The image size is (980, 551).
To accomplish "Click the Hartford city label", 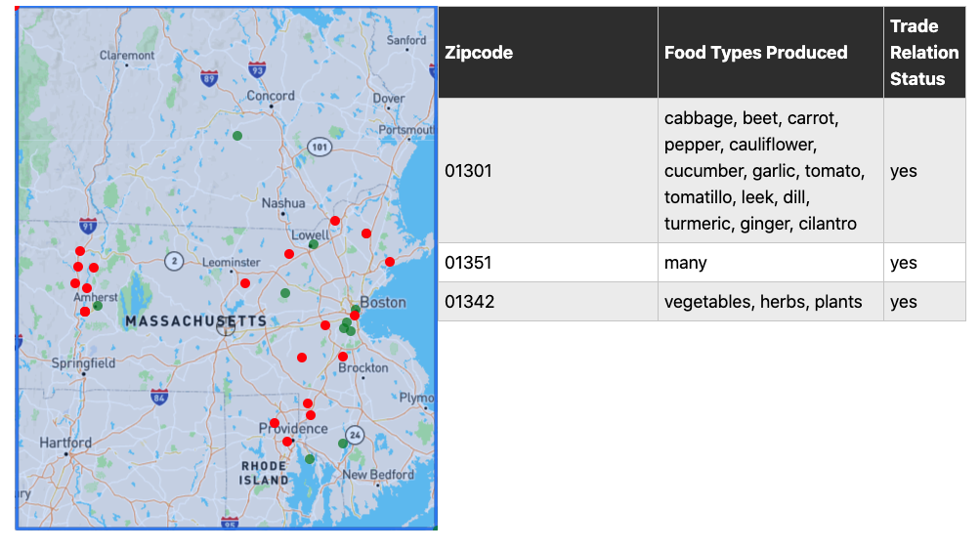I will (65, 443).
